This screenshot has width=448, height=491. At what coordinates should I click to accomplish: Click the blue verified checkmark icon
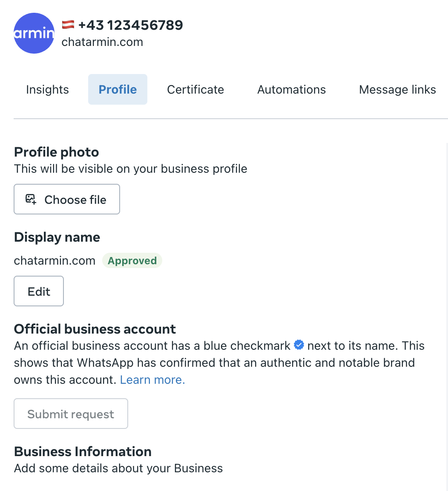(x=299, y=345)
